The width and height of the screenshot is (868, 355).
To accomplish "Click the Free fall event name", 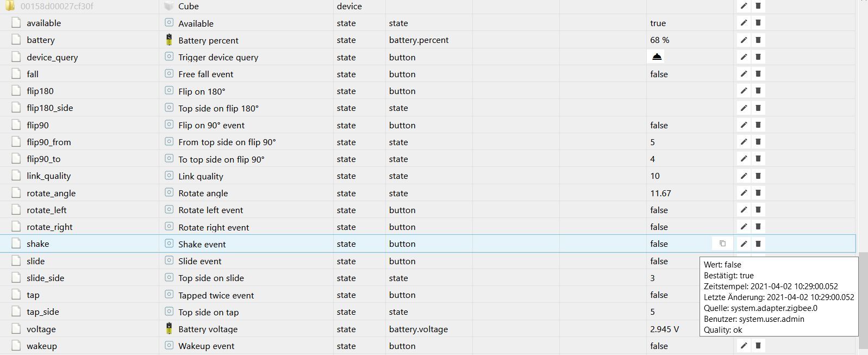I will coord(205,74).
